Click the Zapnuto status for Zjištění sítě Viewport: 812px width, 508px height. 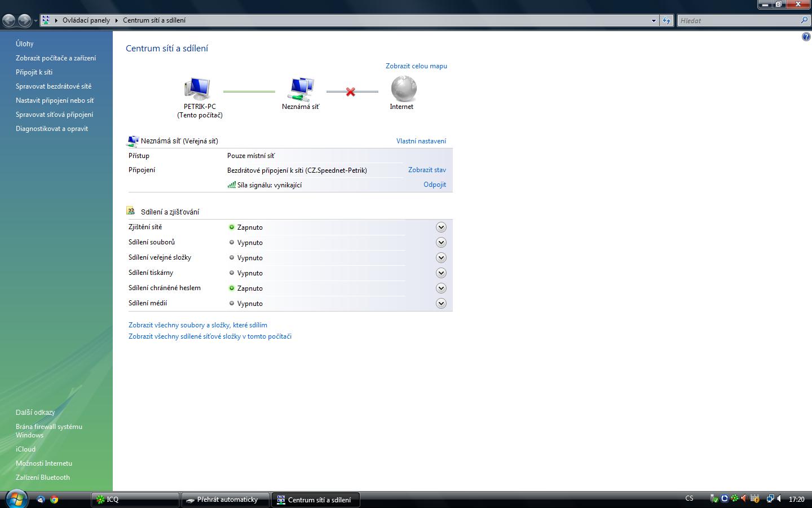(250, 227)
